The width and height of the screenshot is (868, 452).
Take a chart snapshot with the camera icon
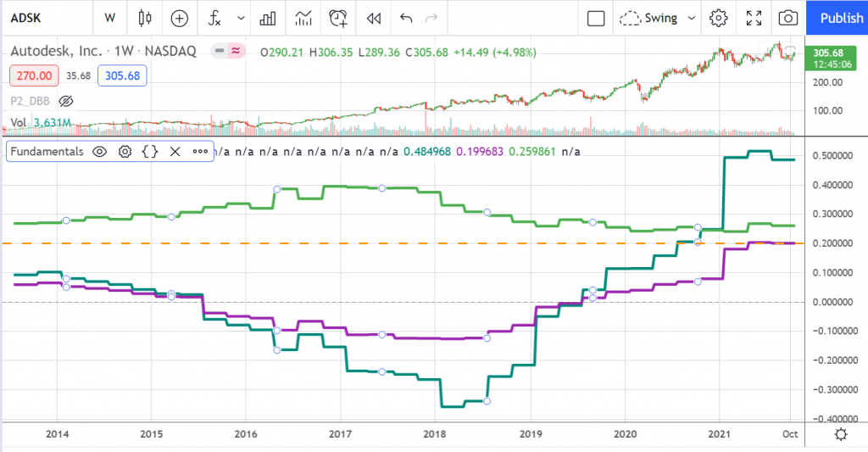787,18
